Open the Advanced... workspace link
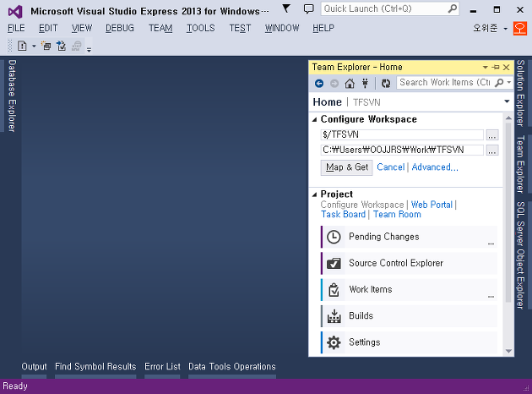 click(435, 167)
